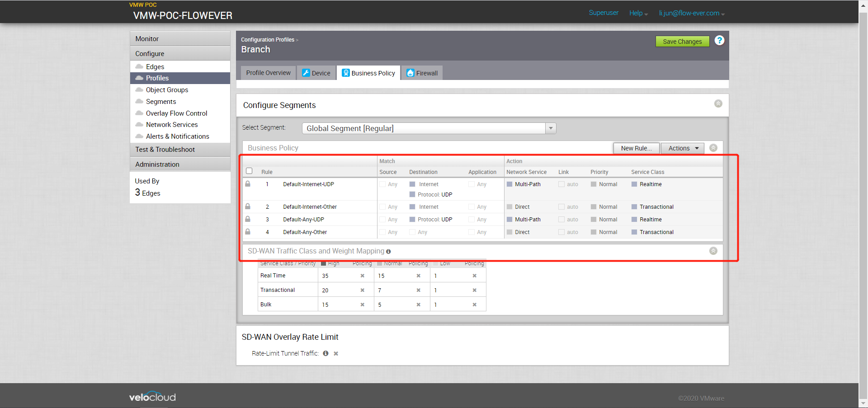Expand the Monitor sidebar section
The width and height of the screenshot is (868, 408).
point(180,38)
